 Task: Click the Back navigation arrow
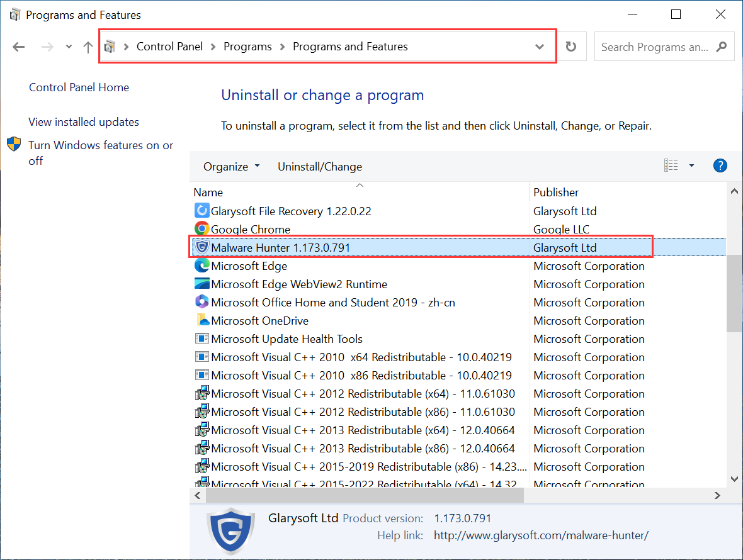19,47
